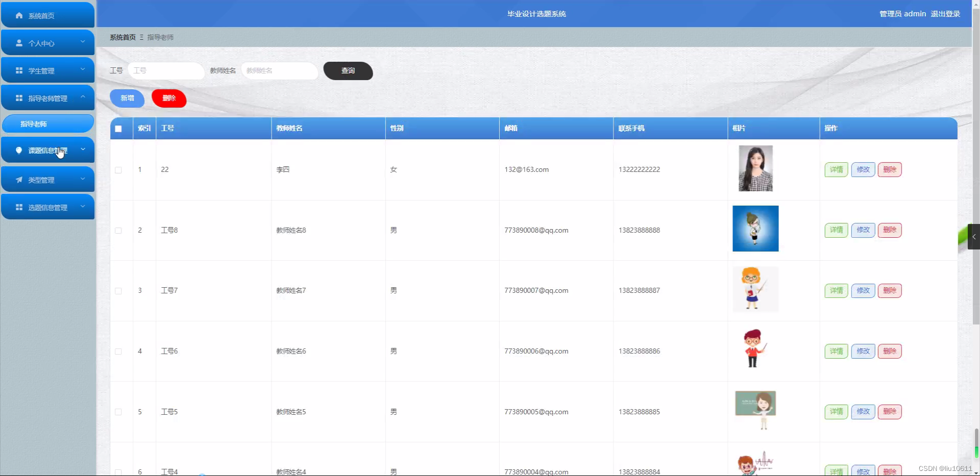Click 修改 for teacher 李四
The height and width of the screenshot is (476, 980).
[x=863, y=169]
